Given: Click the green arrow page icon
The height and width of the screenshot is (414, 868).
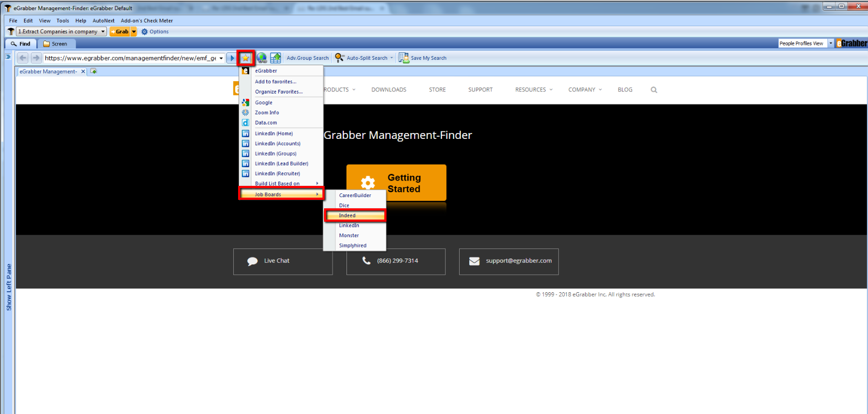Looking at the screenshot, I should point(275,58).
